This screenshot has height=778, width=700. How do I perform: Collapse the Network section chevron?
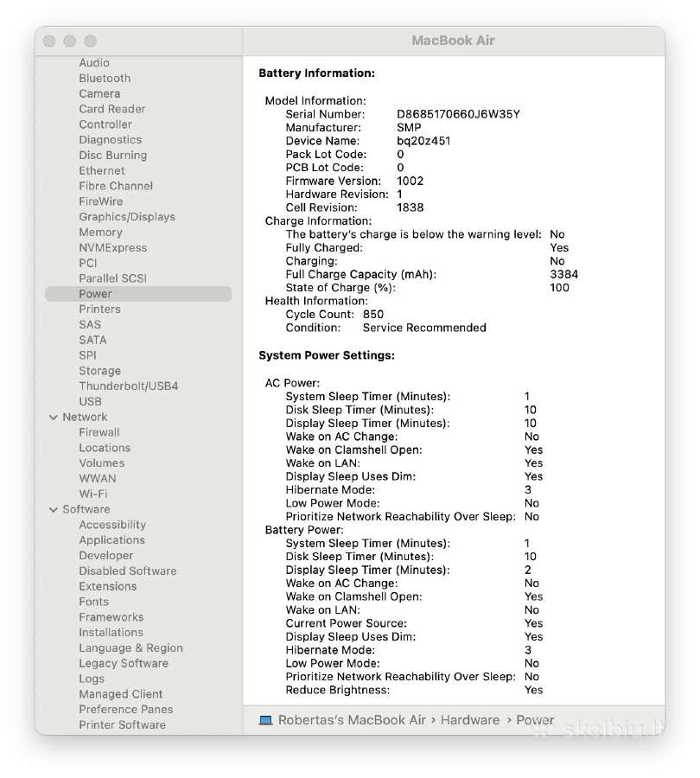click(x=54, y=418)
